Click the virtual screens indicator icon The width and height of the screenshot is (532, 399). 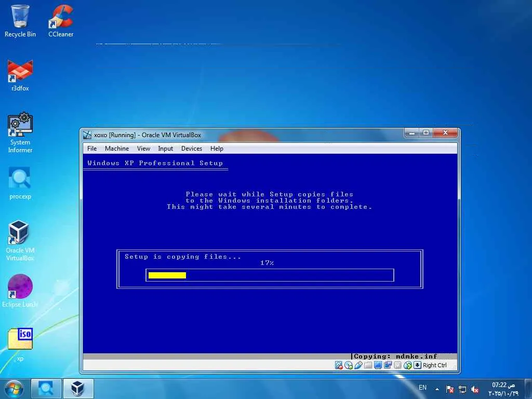click(x=388, y=365)
